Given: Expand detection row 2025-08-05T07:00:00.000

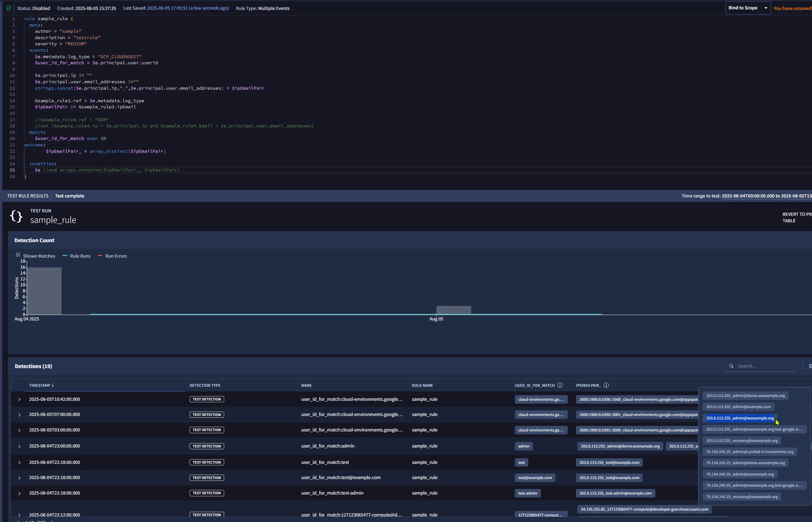Looking at the screenshot, I should click(19, 415).
